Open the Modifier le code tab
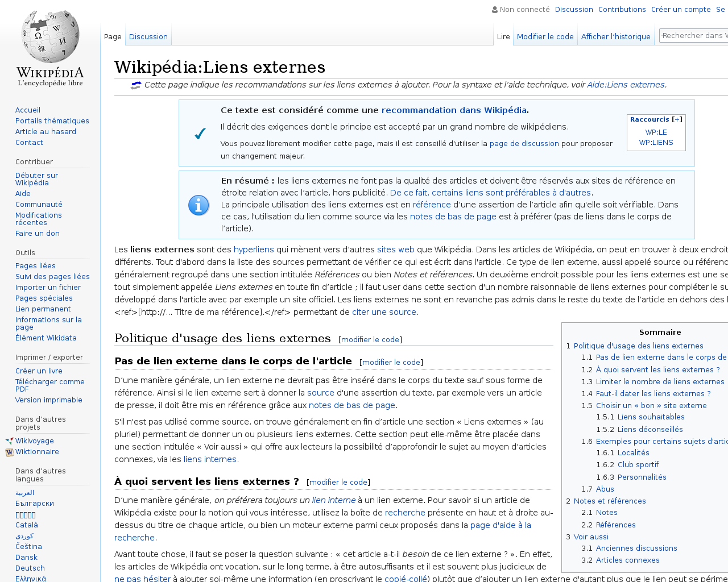This screenshot has width=728, height=582. click(x=545, y=36)
